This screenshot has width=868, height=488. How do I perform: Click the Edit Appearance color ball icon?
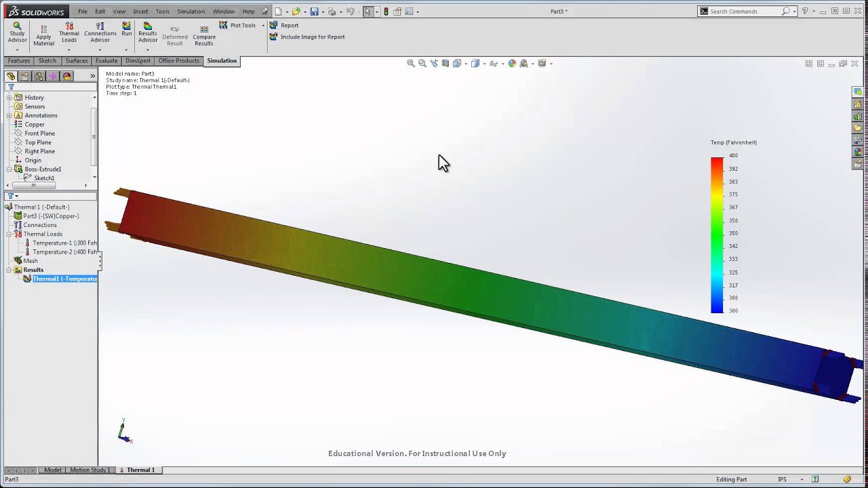pyautogui.click(x=512, y=63)
